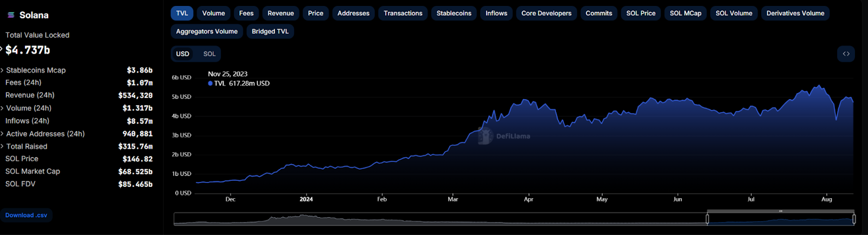Click the $4.737b total value
The height and width of the screenshot is (235, 868).
click(x=28, y=50)
